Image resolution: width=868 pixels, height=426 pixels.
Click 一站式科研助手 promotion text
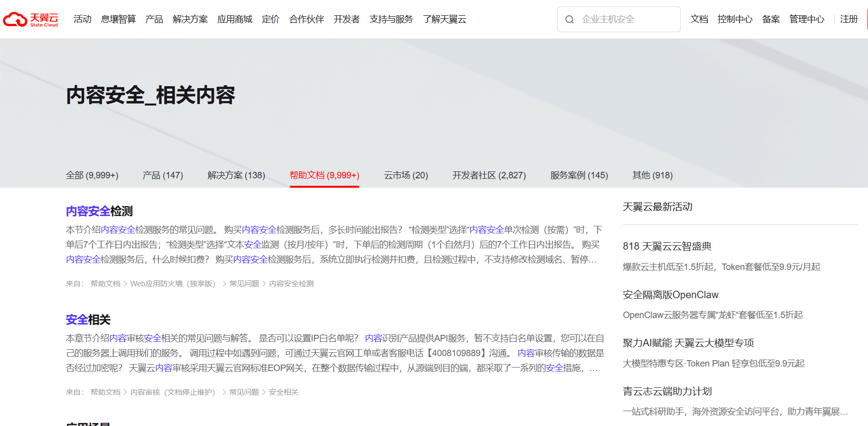[735, 412]
